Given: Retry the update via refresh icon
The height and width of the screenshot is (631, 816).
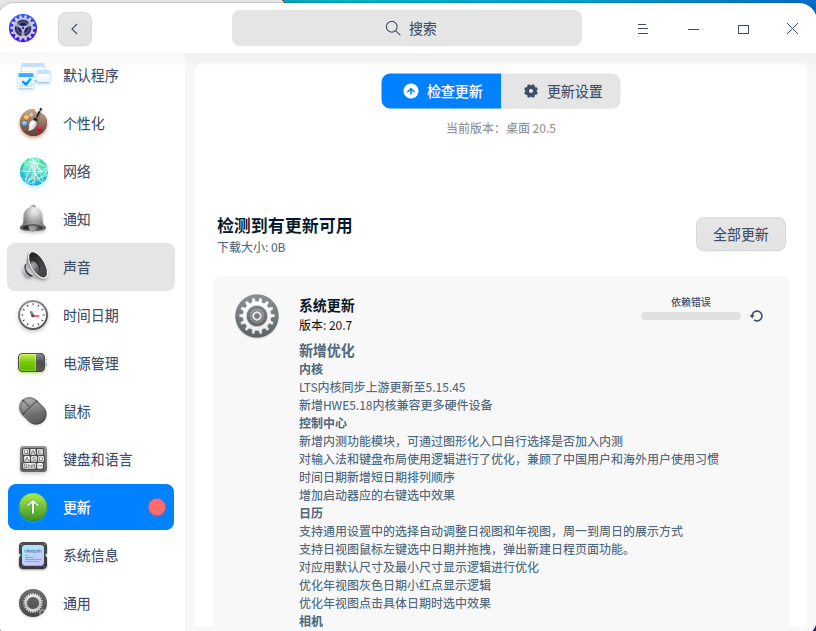Looking at the screenshot, I should [x=757, y=316].
